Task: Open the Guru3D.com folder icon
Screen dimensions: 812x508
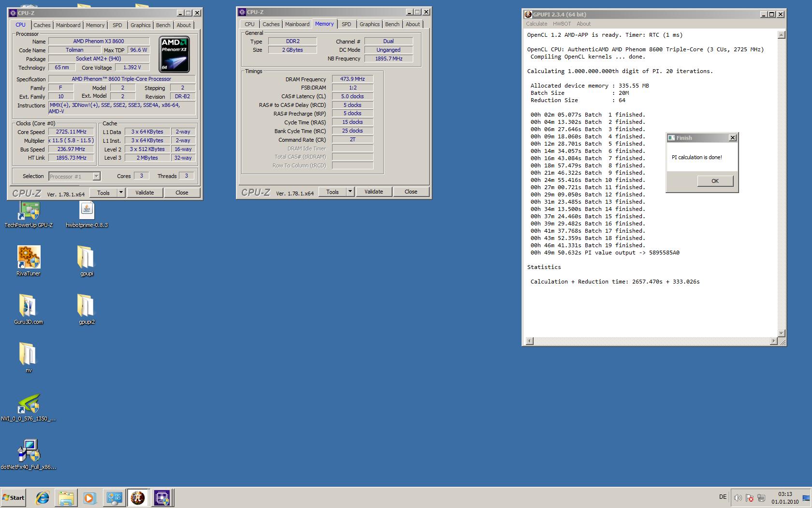Action: point(29,310)
